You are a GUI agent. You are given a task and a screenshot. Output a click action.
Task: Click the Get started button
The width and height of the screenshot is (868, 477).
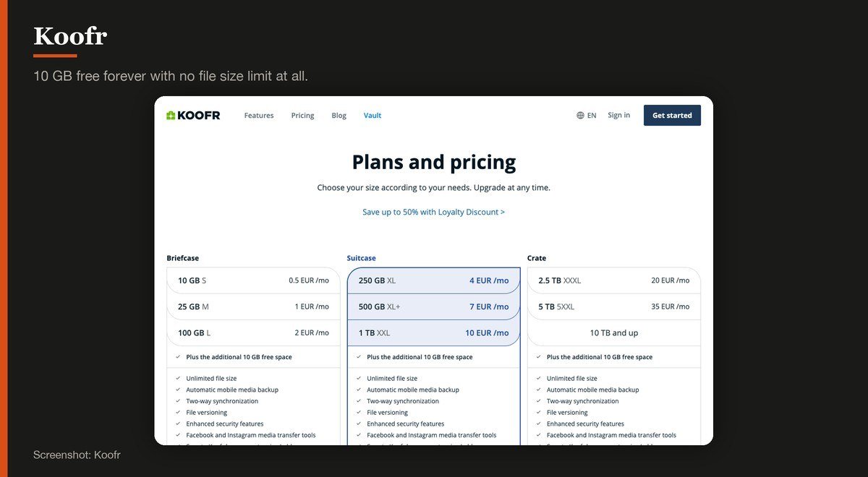pos(672,116)
